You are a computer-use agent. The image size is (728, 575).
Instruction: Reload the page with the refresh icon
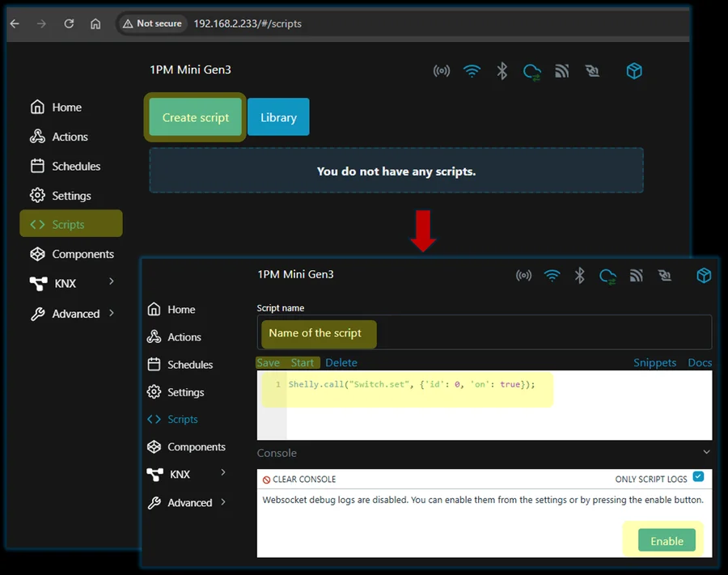coord(69,23)
